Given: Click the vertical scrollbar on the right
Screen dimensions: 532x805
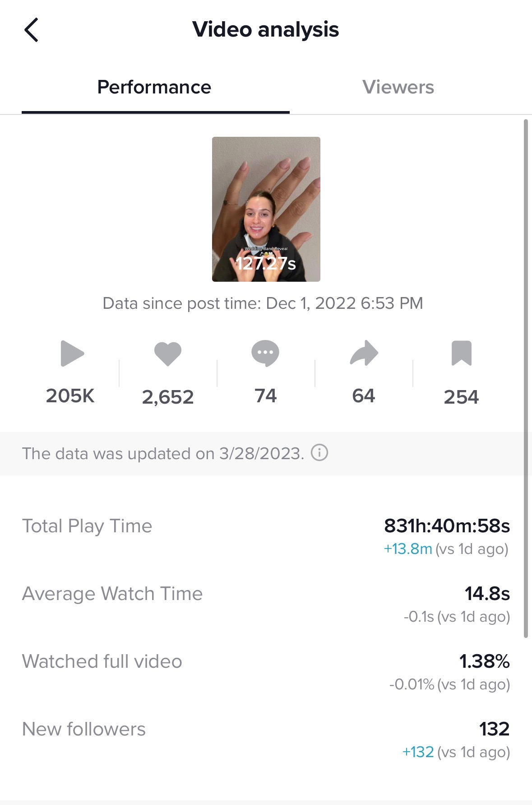Looking at the screenshot, I should point(526,378).
